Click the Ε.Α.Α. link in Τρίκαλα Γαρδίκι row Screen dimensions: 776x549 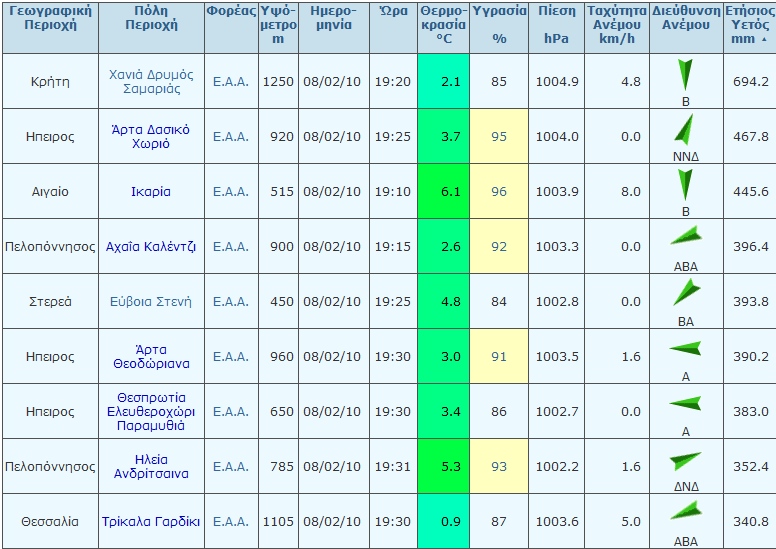point(231,521)
